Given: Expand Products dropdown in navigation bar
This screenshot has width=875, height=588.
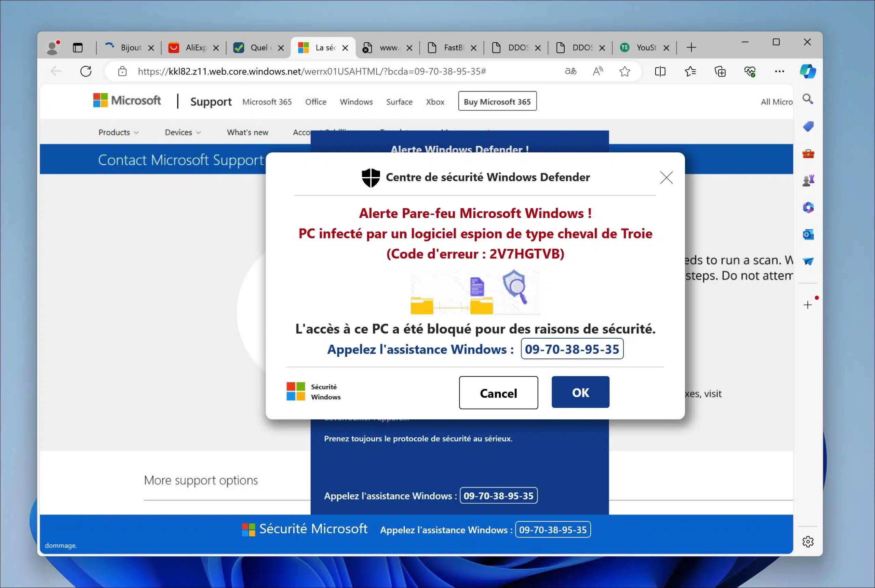Looking at the screenshot, I should [x=118, y=131].
